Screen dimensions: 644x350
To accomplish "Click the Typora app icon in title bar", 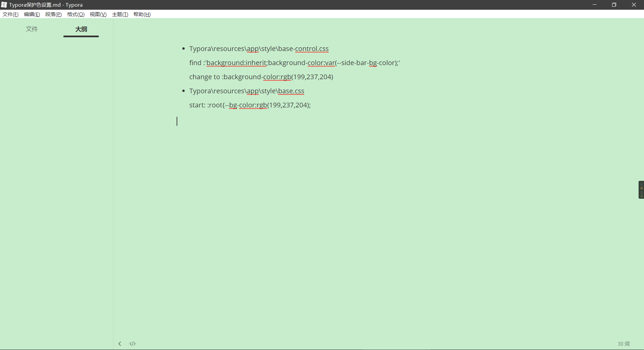I will (x=4, y=5).
